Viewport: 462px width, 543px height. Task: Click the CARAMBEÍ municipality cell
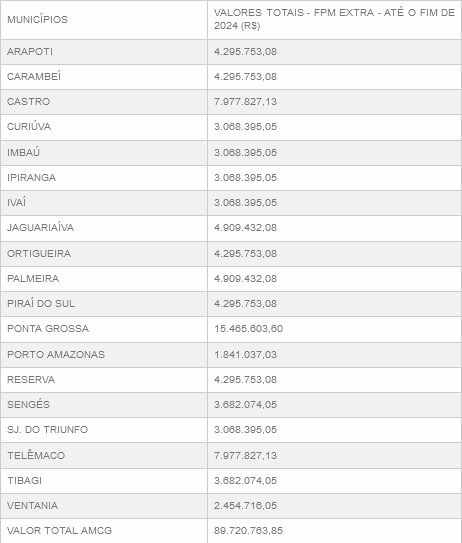point(104,77)
